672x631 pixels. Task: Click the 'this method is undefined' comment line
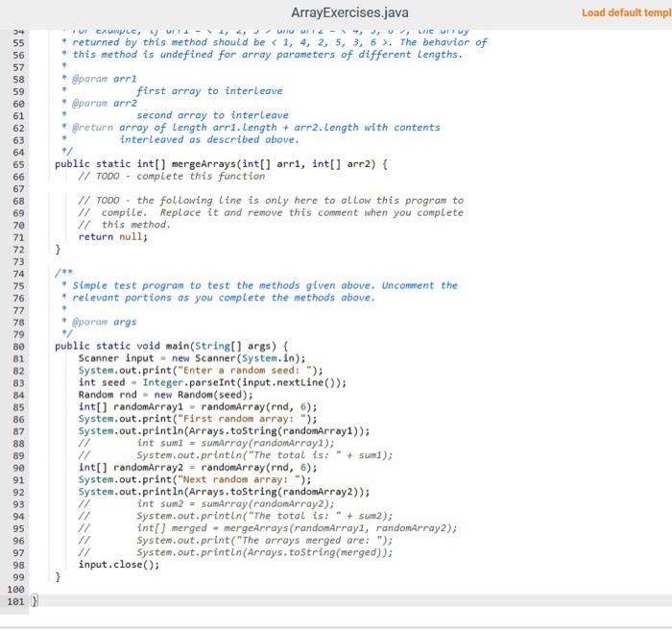click(262, 55)
